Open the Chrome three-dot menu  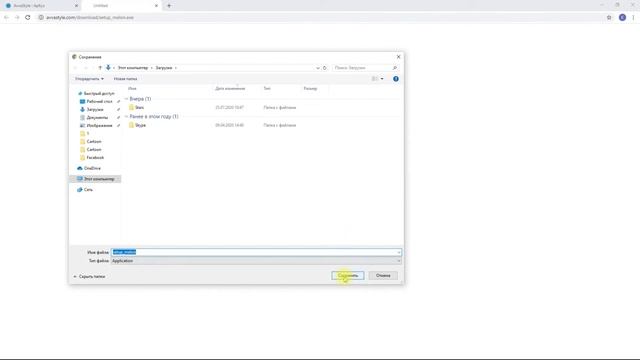(x=633, y=18)
